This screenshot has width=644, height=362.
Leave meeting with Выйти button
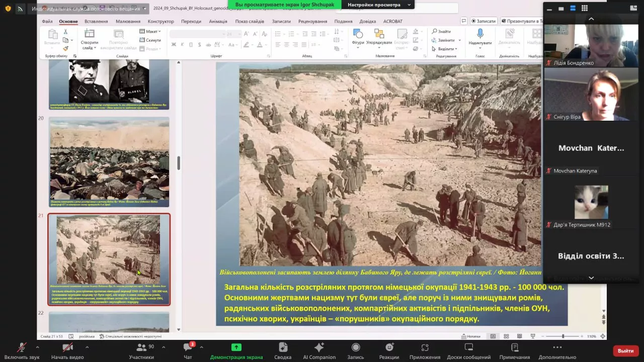(625, 351)
